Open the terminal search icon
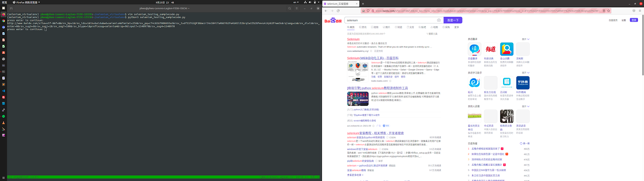Viewport: 644px width, 181px height. (289, 8)
